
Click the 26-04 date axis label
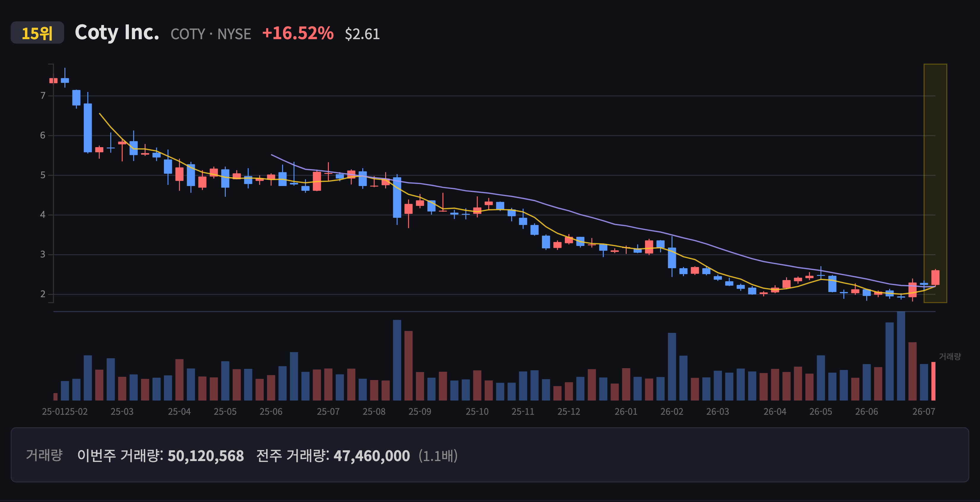click(775, 412)
